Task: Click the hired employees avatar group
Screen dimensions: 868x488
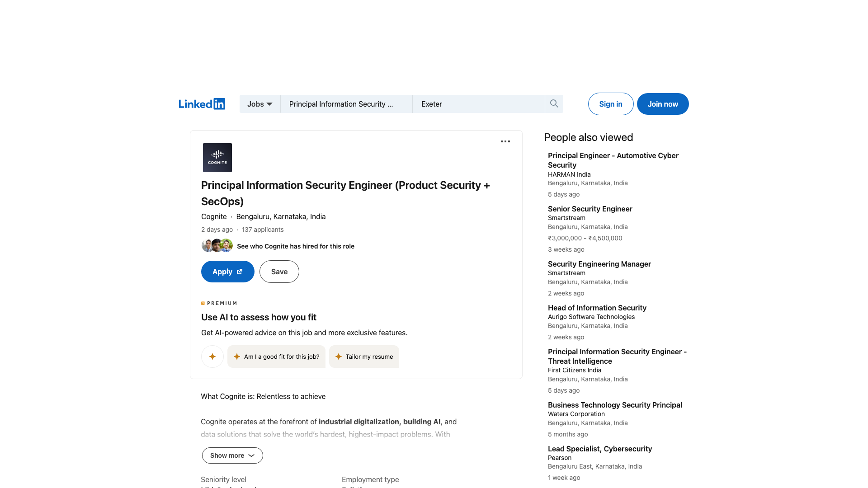Action: coord(217,245)
